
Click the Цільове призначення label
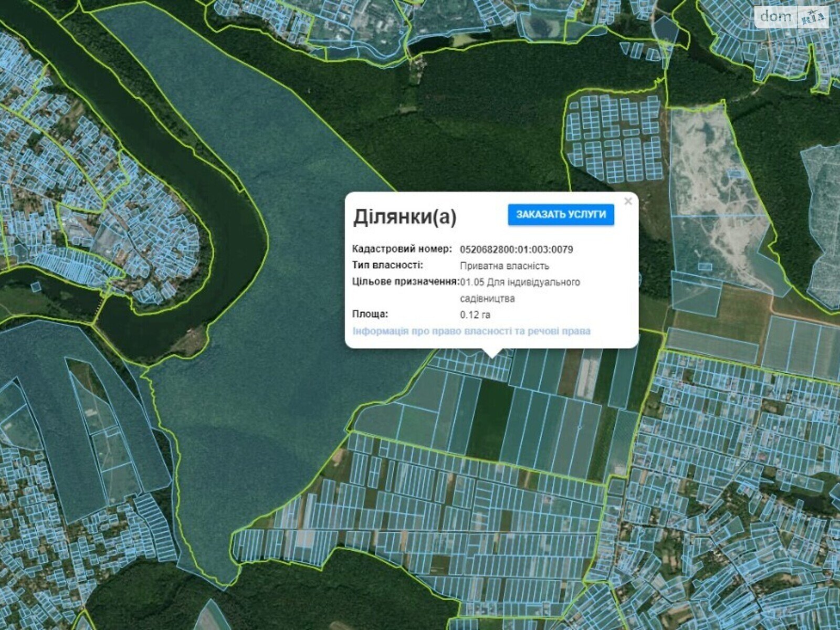(406, 282)
